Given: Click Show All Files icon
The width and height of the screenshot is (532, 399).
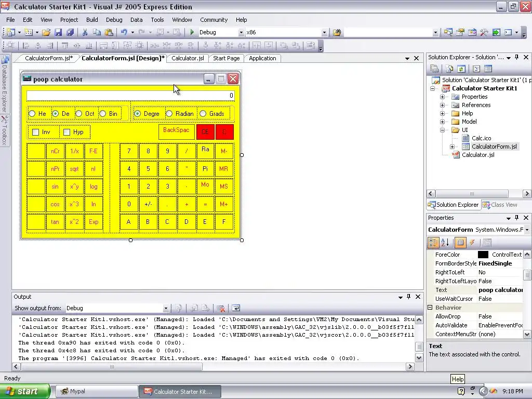Looking at the screenshot, I should click(x=449, y=69).
